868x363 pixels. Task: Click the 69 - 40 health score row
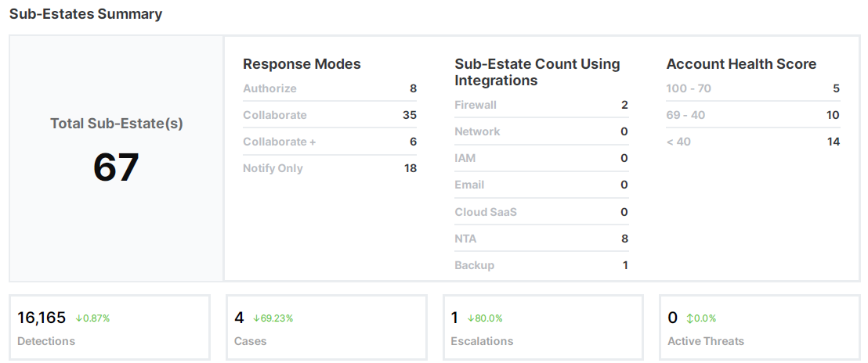click(x=753, y=115)
